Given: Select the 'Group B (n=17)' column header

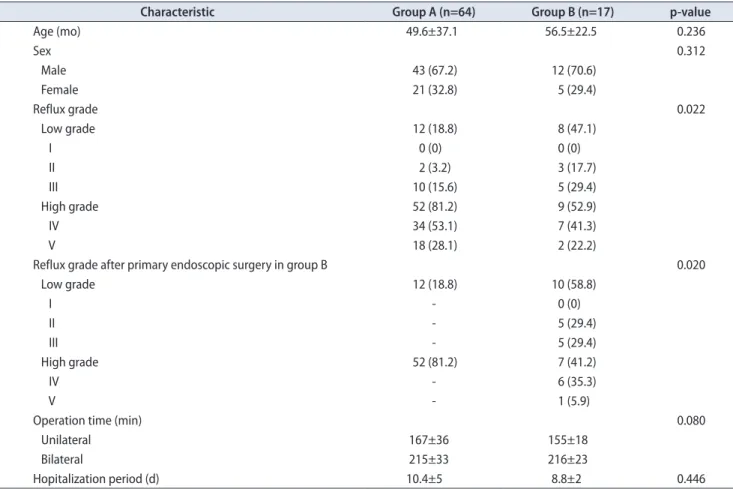Looking at the screenshot, I should click(572, 12).
